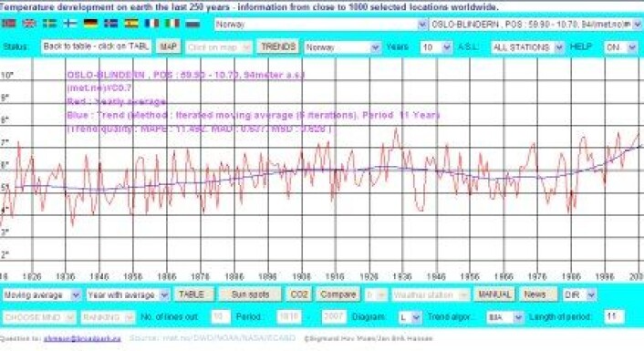Expand the ALL STATIONS altitude dropdown

[x=527, y=47]
